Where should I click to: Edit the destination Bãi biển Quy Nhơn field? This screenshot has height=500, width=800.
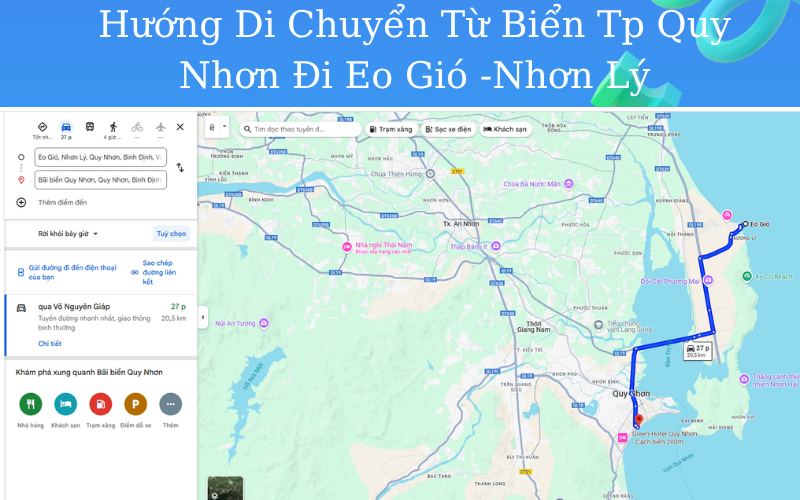tap(101, 180)
